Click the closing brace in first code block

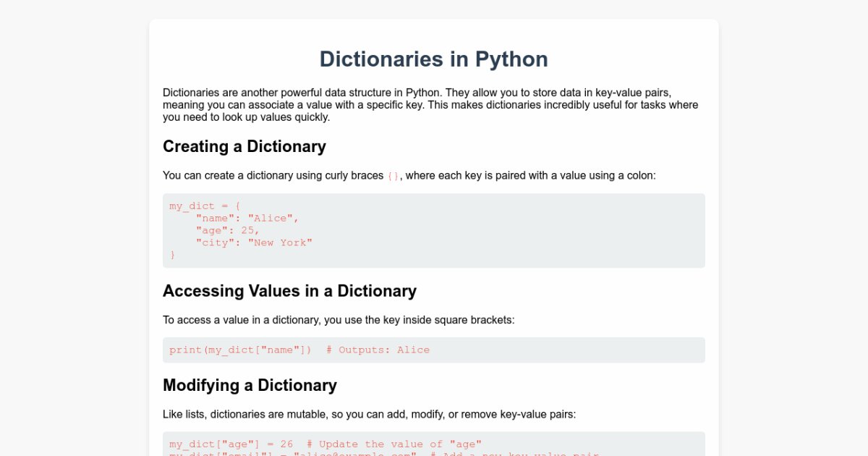[173, 255]
